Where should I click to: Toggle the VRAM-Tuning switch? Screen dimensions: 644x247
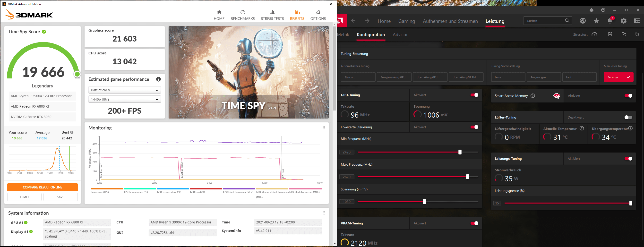click(x=474, y=223)
